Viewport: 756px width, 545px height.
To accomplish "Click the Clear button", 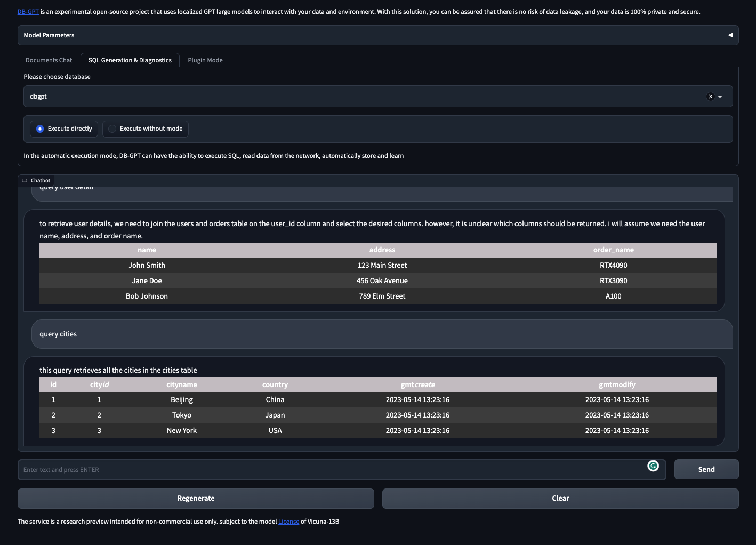I will (x=560, y=499).
